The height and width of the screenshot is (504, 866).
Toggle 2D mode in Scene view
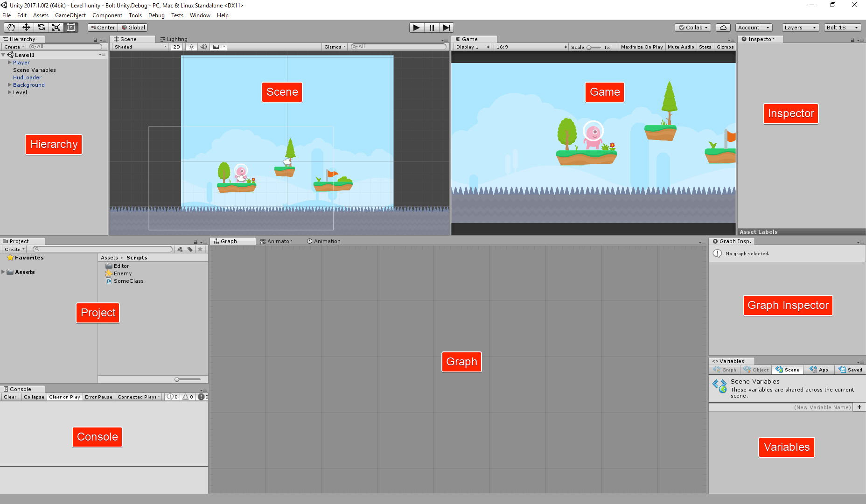pyautogui.click(x=176, y=47)
